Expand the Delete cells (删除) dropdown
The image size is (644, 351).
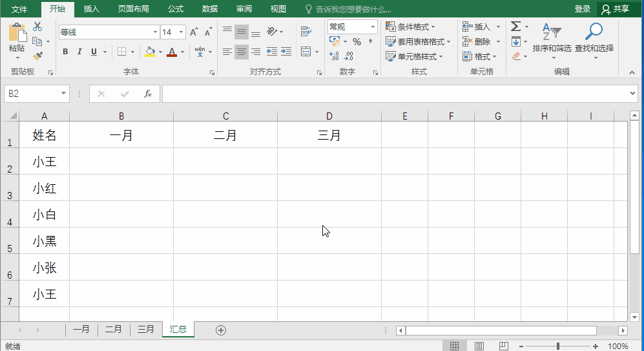tap(498, 41)
